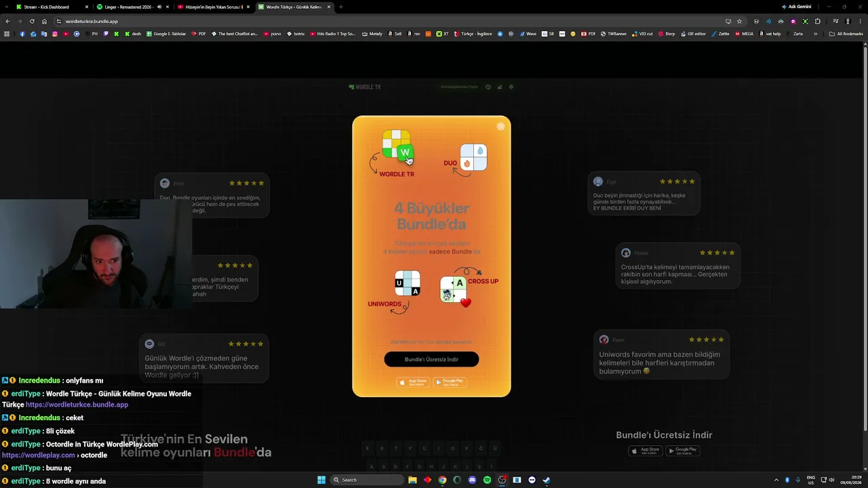This screenshot has height=488, width=868.
Task: Open Instagram bookmark icon
Action: click(x=55, y=33)
